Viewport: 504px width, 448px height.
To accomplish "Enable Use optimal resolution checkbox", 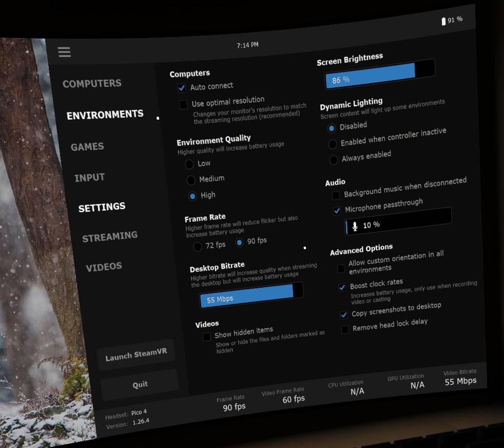I will pyautogui.click(x=183, y=105).
